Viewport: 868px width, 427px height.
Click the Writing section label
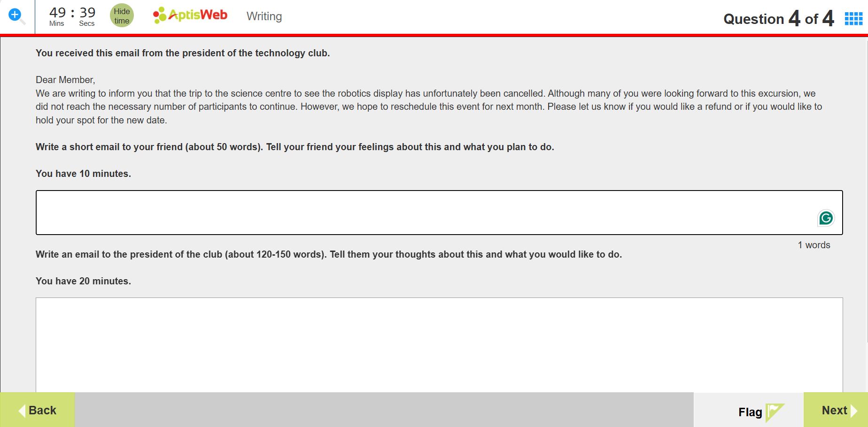[x=264, y=16]
